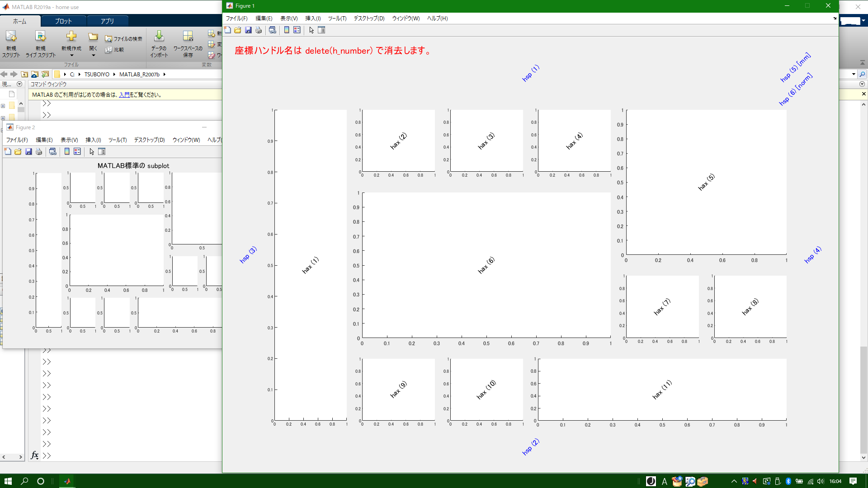Enable plot edit mode with the arrow icon
Screen dimensions: 868x488
click(x=311, y=30)
